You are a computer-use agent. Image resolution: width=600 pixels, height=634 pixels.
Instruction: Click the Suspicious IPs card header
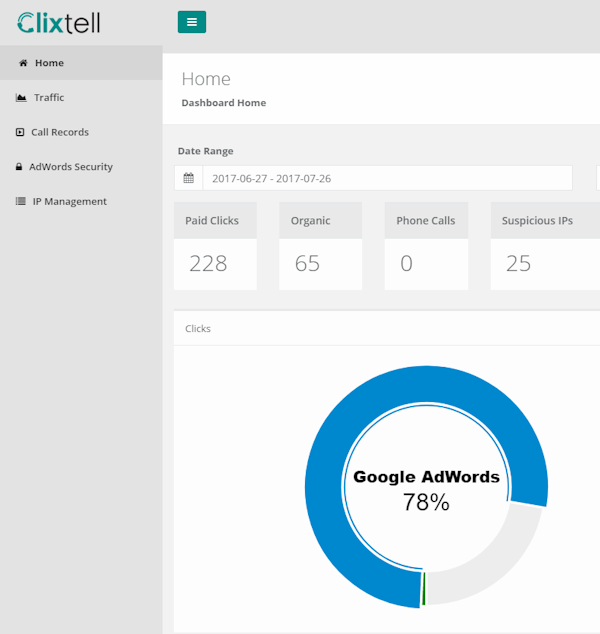[x=545, y=220]
